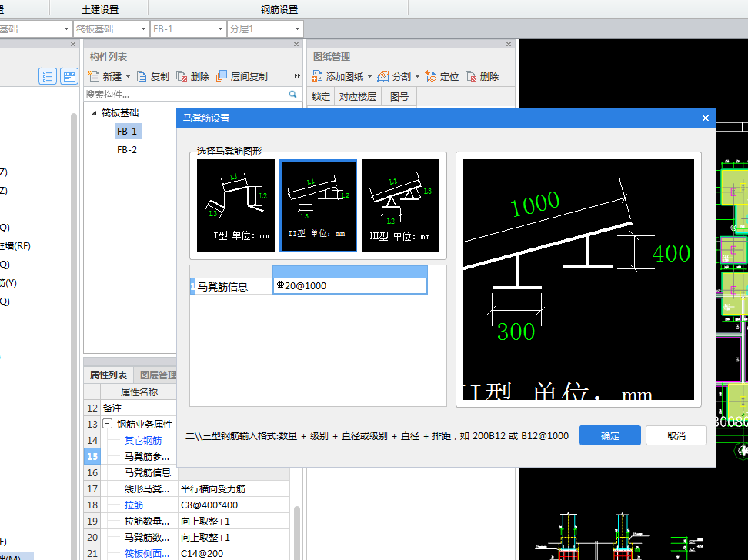Click the 对应楼层 column header
748x560 pixels.
358,97
